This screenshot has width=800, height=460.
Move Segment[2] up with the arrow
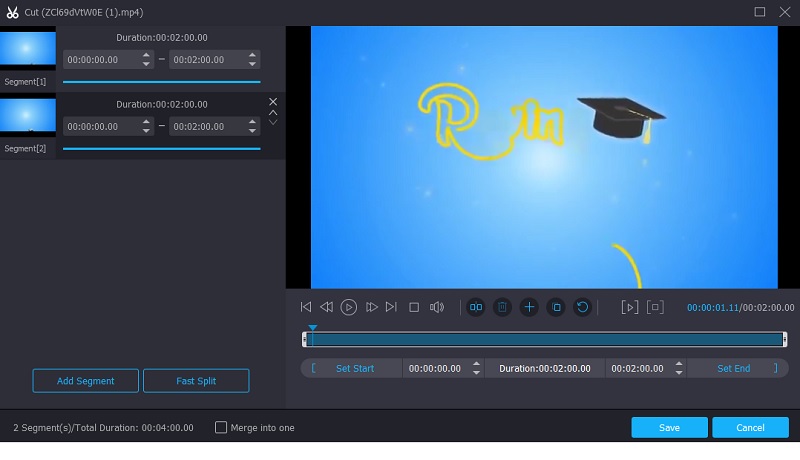point(273,113)
